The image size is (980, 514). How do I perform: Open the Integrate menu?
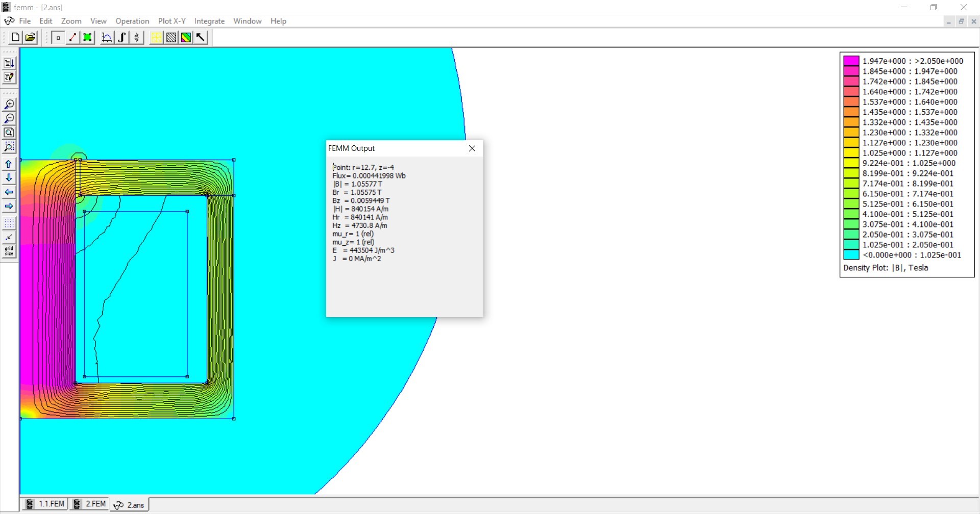point(210,21)
